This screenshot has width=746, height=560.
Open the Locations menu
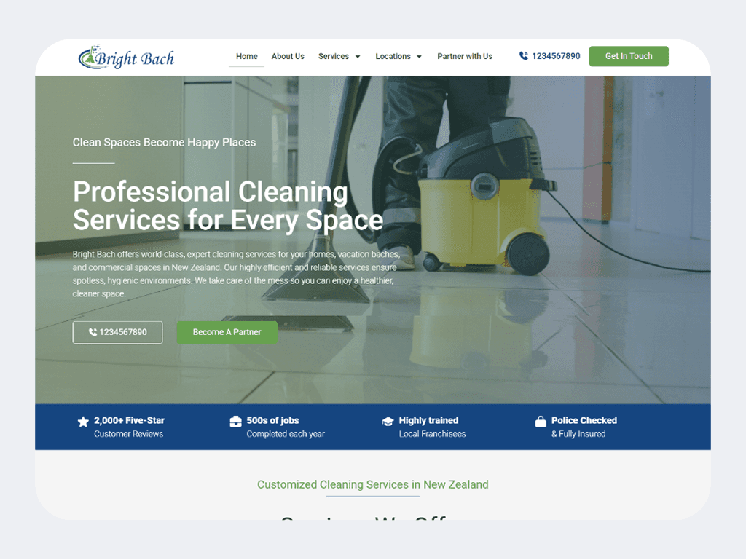tap(393, 56)
